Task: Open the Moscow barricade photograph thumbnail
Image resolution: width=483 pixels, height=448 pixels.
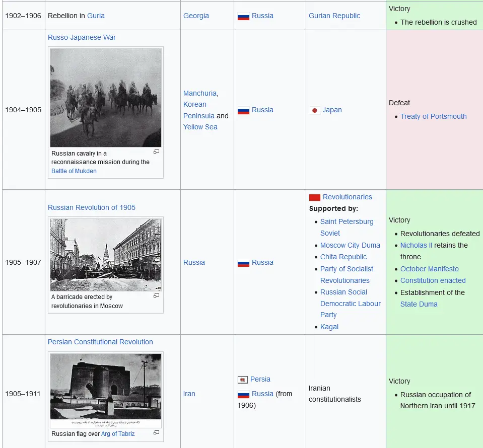Action: 106,255
